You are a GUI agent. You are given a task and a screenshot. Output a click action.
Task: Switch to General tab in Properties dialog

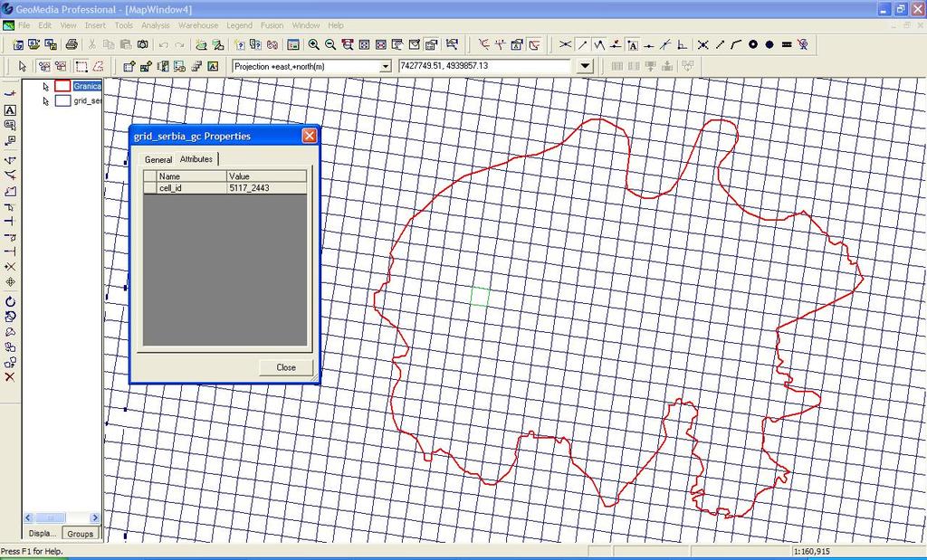coord(158,159)
